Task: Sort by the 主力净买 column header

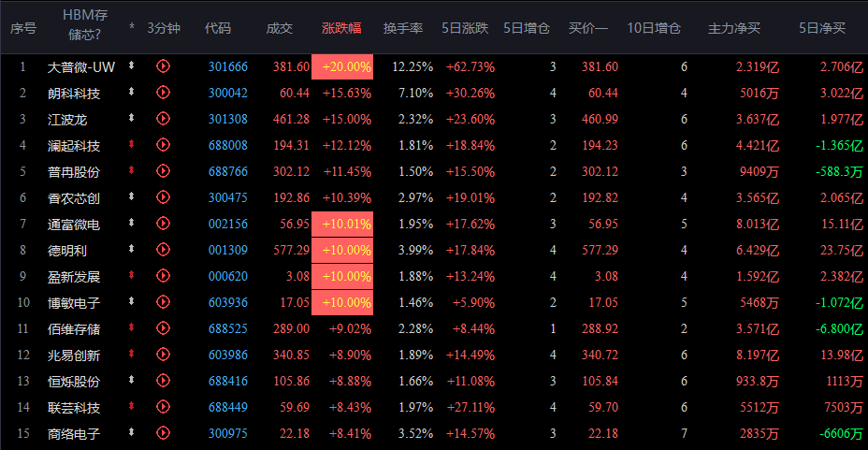Action: pos(734,28)
